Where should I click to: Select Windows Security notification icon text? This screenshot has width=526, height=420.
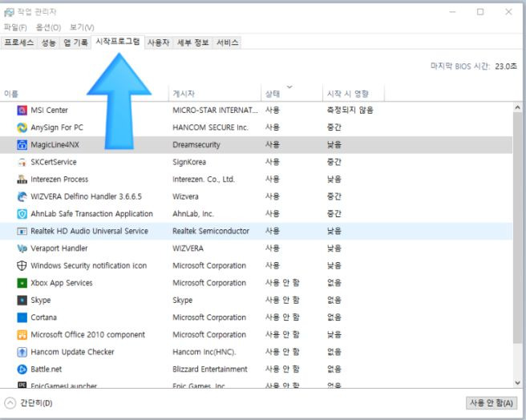click(x=88, y=265)
